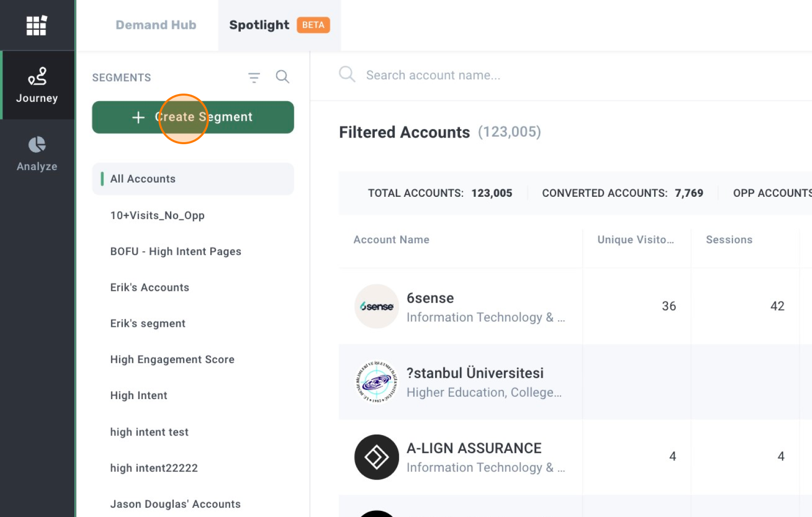
Task: Select the High Engagement Score segment
Action: [x=172, y=360]
